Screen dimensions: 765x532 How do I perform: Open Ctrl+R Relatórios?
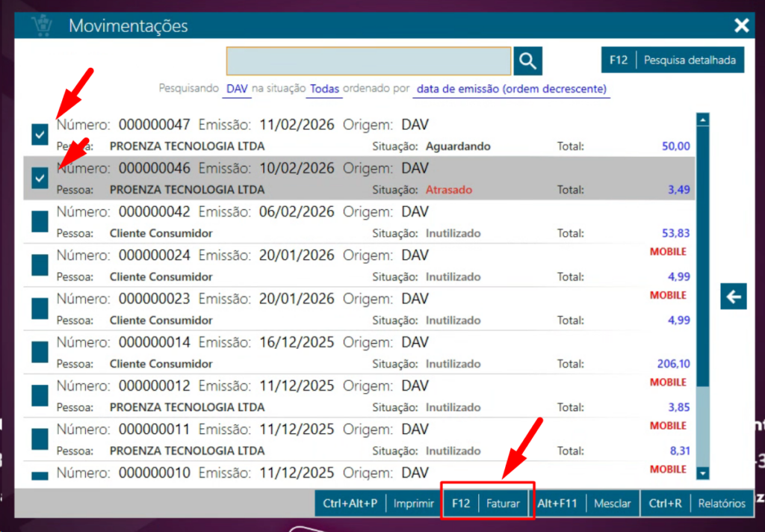coord(696,504)
